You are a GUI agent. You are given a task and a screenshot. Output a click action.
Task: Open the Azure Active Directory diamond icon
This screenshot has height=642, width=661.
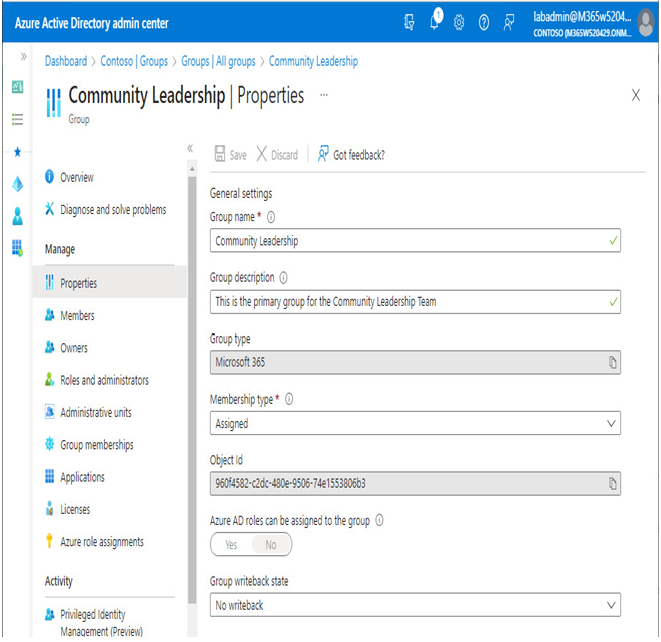click(17, 184)
